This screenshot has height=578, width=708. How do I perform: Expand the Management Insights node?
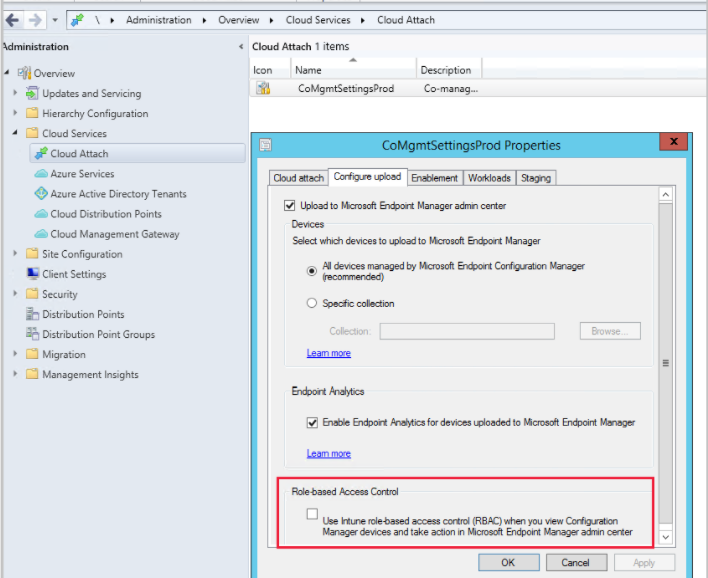[15, 374]
